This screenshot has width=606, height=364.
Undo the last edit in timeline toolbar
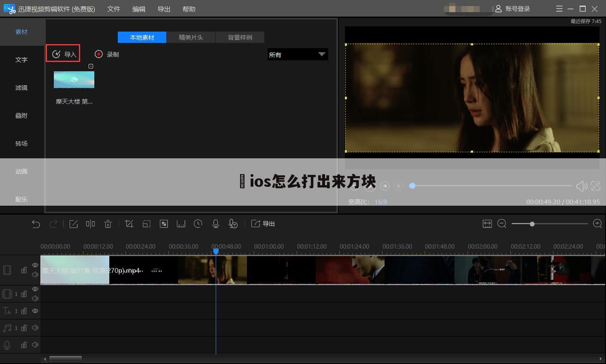[36, 224]
